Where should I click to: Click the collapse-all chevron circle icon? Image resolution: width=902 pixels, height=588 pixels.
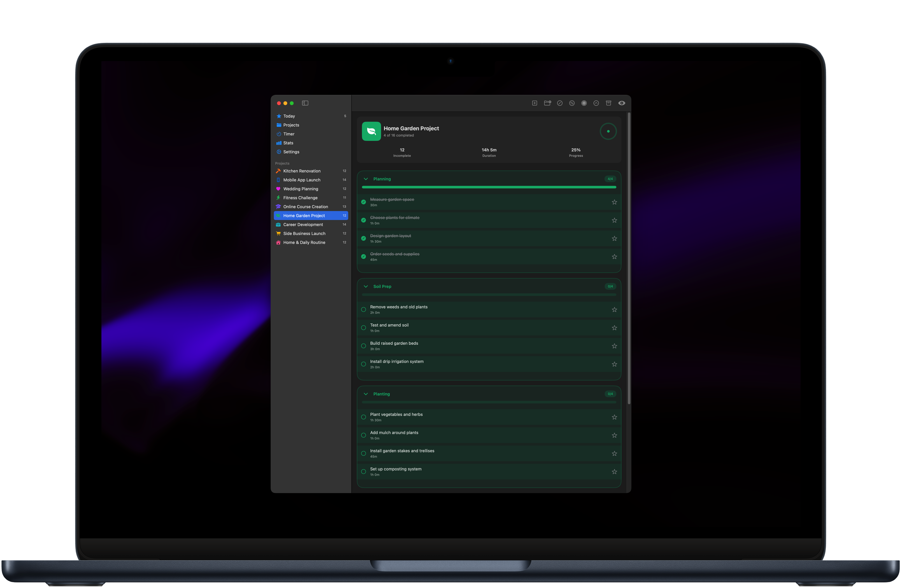coord(596,103)
